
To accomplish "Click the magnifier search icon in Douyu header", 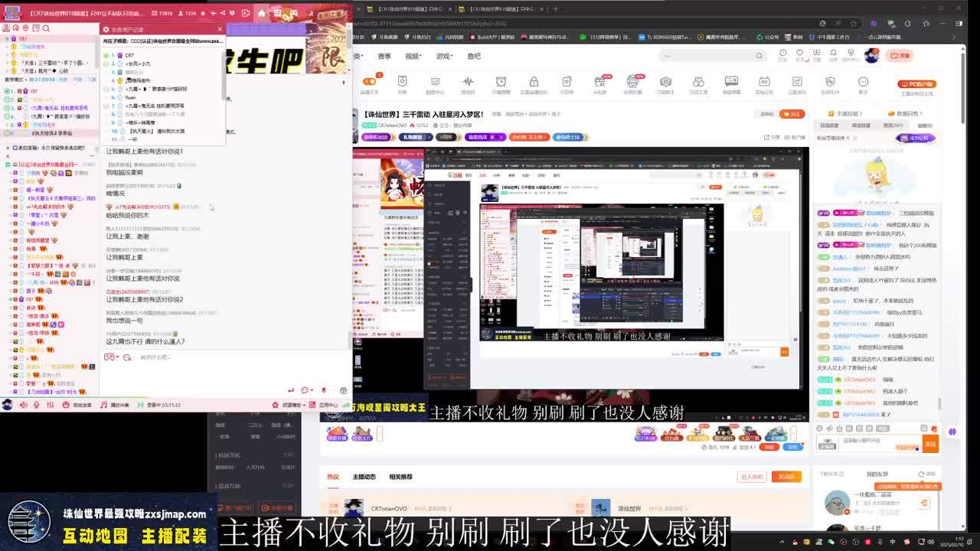I will coord(759,56).
